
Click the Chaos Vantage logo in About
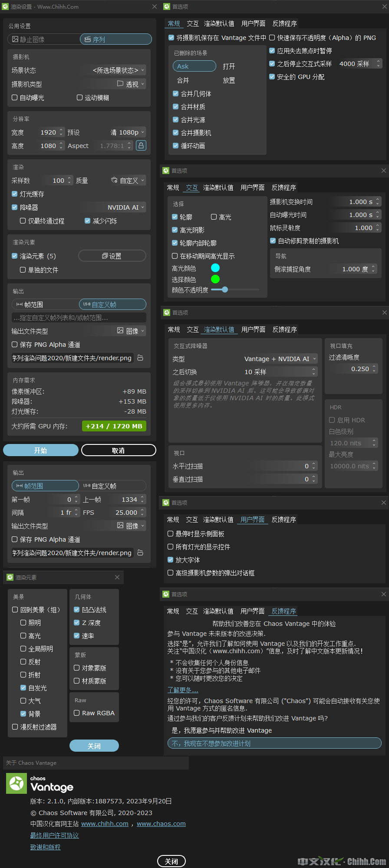pyautogui.click(x=16, y=783)
